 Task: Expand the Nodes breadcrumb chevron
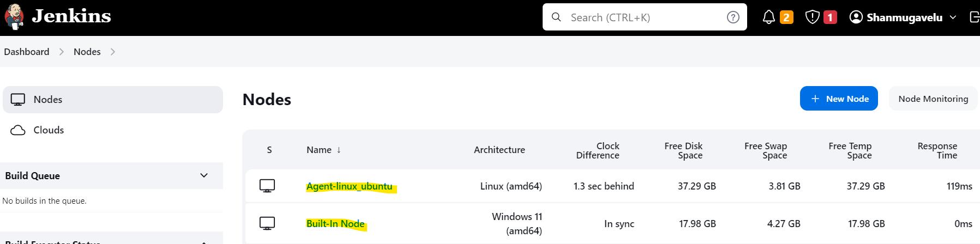113,52
